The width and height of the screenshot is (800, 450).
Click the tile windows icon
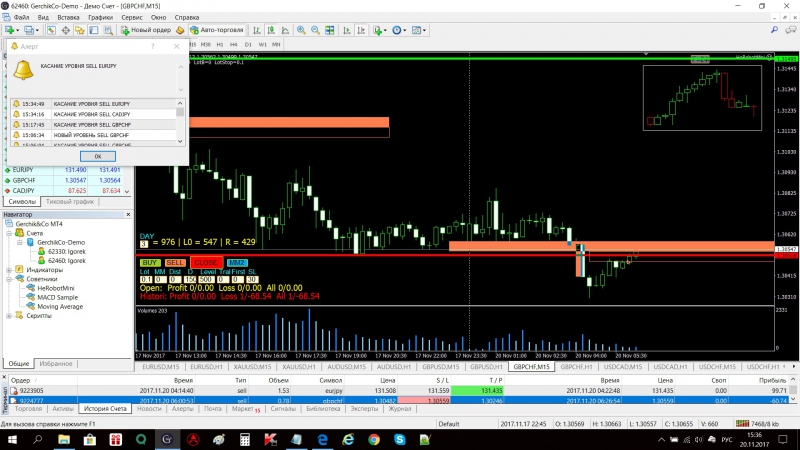point(330,31)
